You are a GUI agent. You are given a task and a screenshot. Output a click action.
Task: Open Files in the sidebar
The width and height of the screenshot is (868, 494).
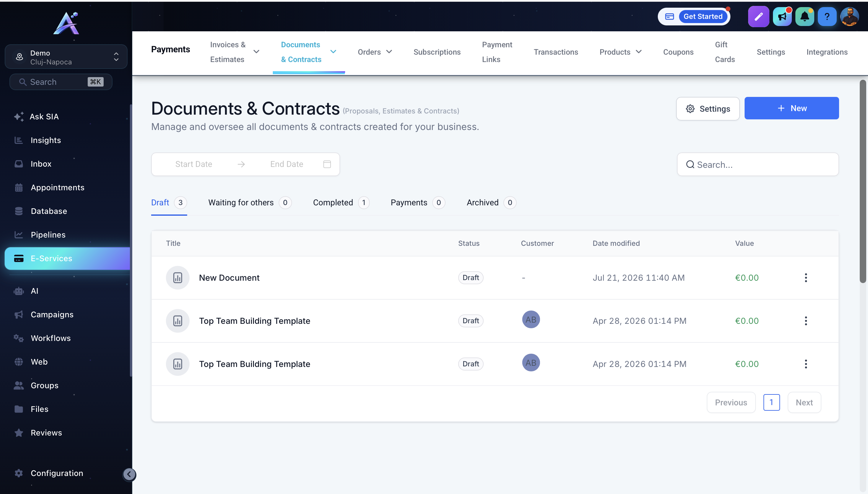39,409
